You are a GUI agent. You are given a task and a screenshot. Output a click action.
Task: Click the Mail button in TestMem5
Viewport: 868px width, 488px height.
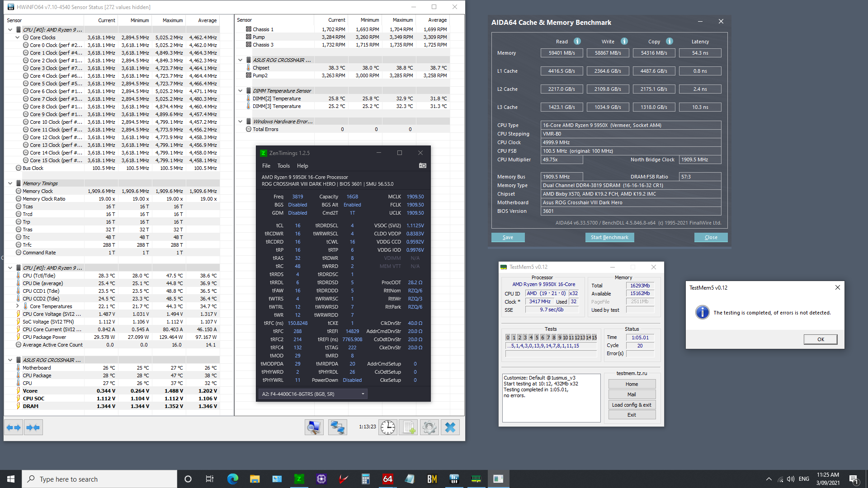click(x=632, y=394)
